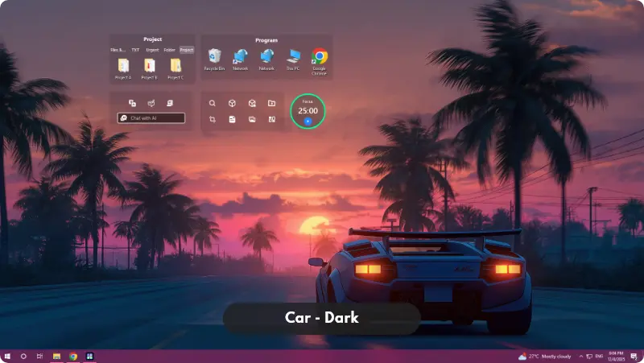Open the Project B folder
This screenshot has height=363, width=644.
tap(150, 65)
